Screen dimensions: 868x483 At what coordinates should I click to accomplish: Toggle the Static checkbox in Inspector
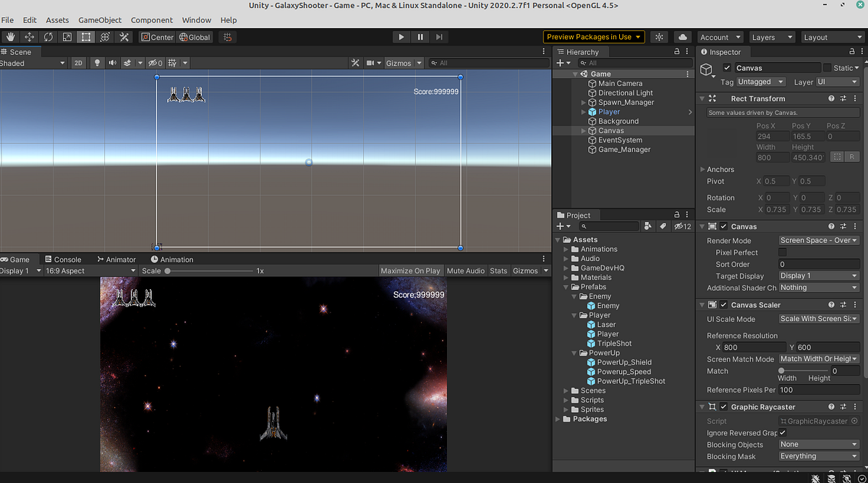[827, 68]
